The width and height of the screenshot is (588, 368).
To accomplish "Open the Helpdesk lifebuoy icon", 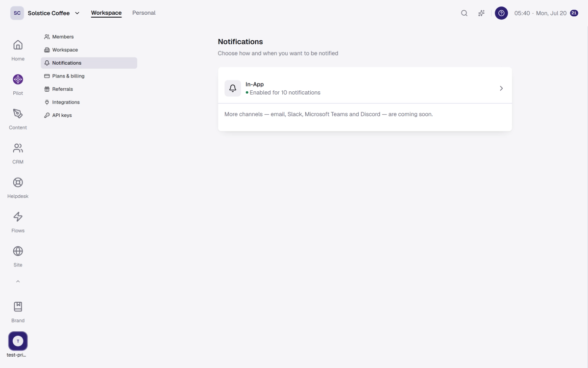I will pos(18,183).
